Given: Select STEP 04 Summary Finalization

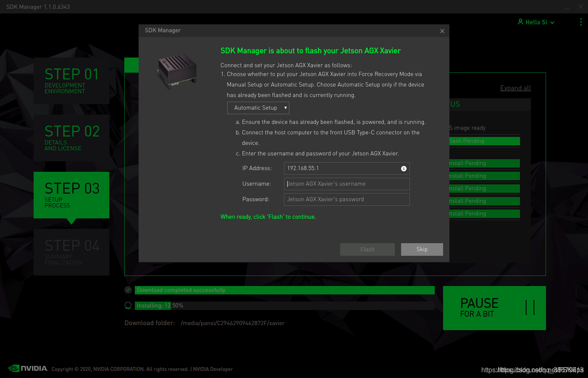Looking at the screenshot, I should pos(71,252).
